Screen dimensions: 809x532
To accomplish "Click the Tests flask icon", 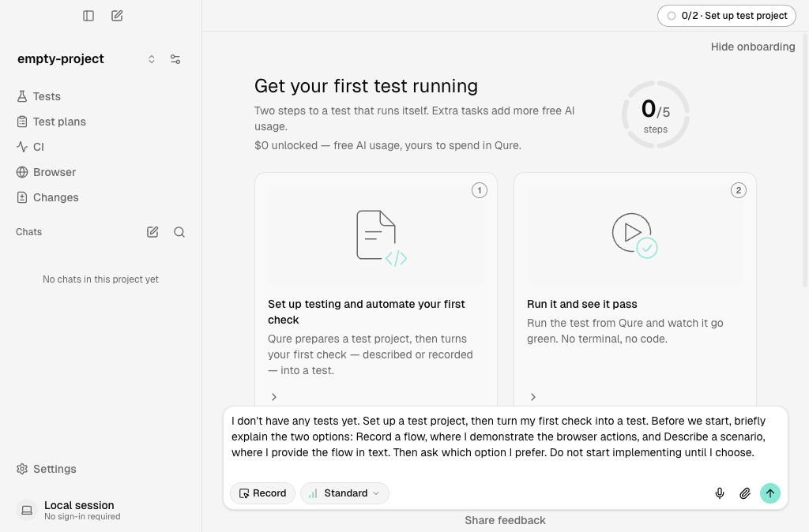I will pos(21,96).
